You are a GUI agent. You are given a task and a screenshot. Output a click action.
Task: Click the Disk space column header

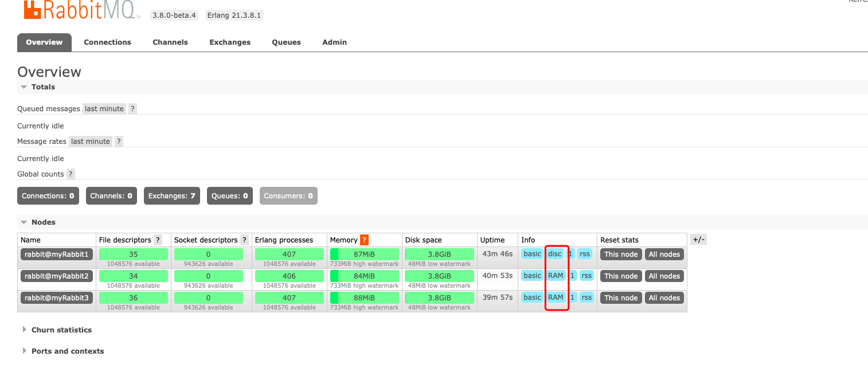pyautogui.click(x=424, y=240)
